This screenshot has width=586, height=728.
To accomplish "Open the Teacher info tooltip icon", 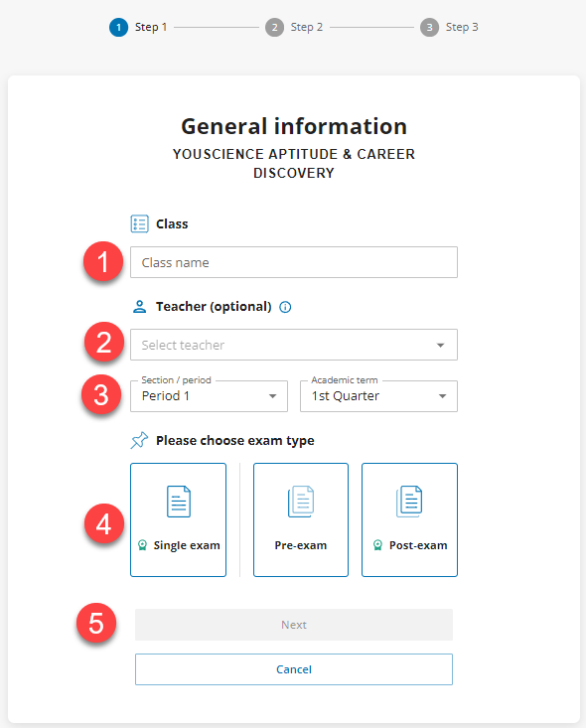I will pyautogui.click(x=285, y=307).
